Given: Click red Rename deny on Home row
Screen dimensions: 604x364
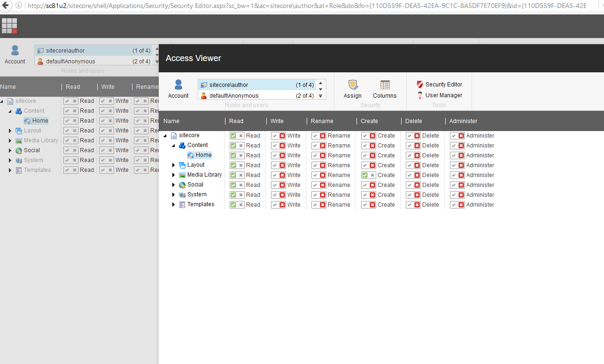Looking at the screenshot, I should point(323,155).
